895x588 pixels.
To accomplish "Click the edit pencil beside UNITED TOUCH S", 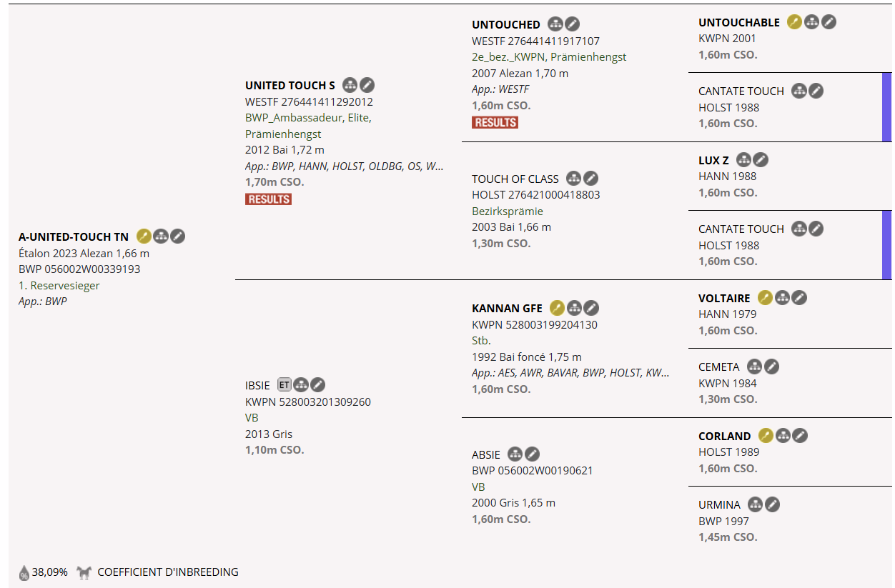I will 367,85.
